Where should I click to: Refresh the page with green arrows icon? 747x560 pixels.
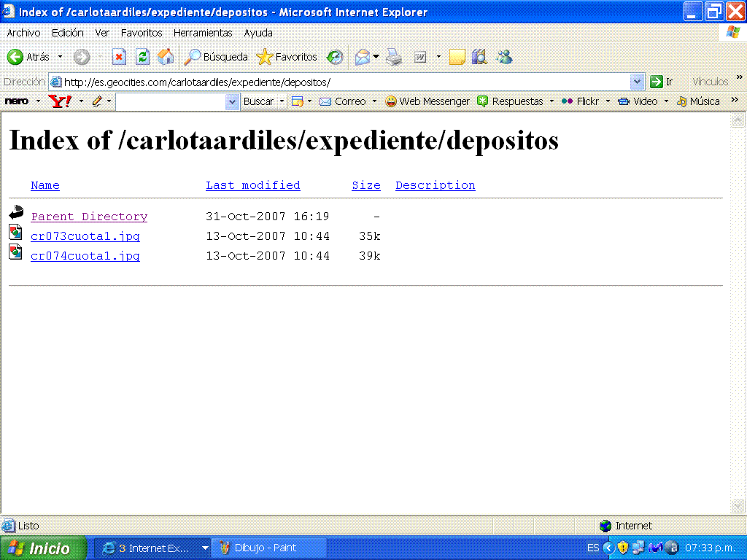(142, 57)
